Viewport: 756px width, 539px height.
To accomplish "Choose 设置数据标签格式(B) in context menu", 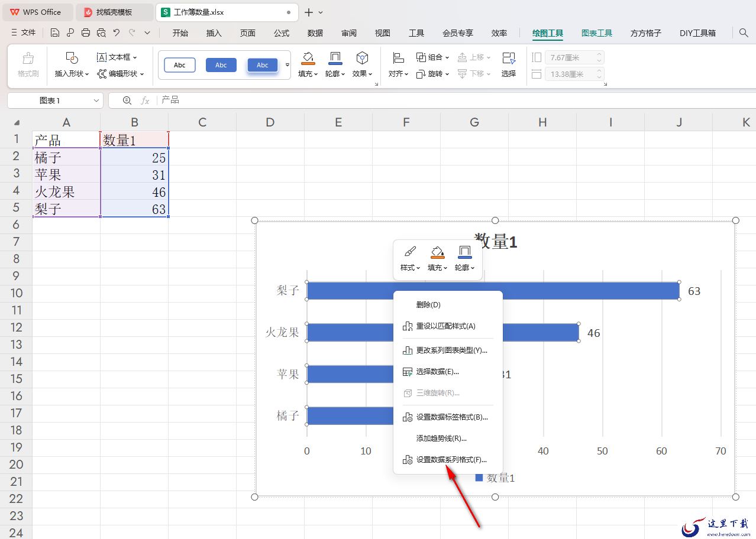I will point(448,417).
